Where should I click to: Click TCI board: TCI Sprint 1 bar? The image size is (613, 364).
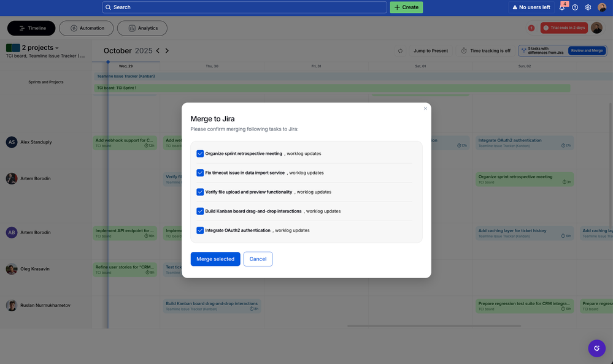click(x=332, y=88)
